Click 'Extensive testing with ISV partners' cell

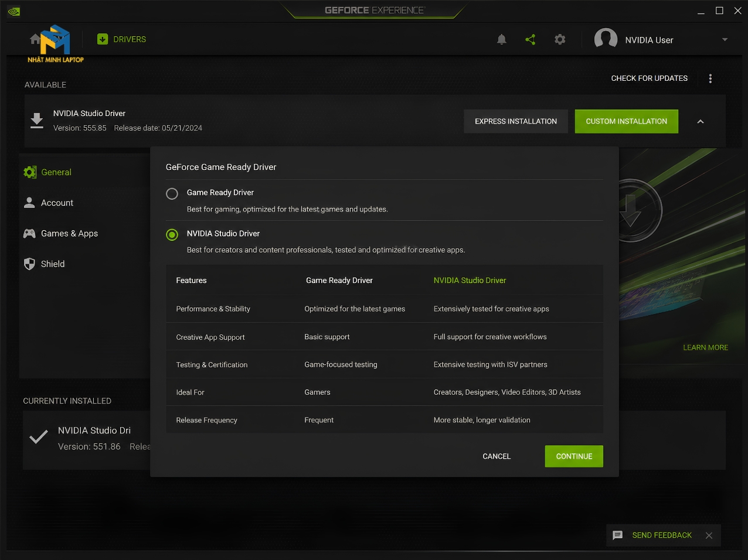click(490, 364)
